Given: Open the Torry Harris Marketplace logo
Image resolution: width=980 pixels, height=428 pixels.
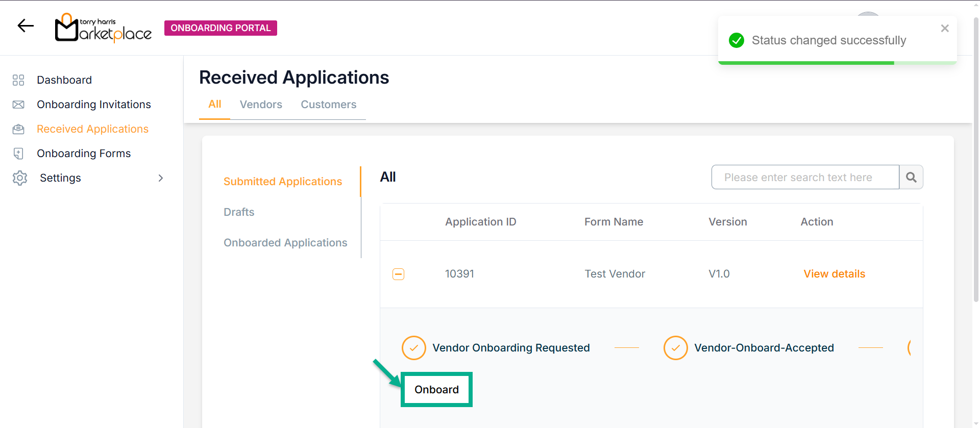Looking at the screenshot, I should (103, 28).
